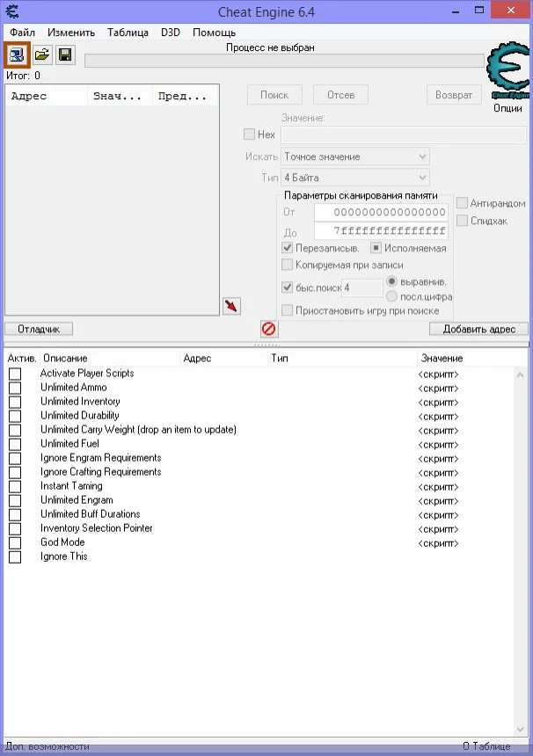Activate the Activate Player Scripts checkbox
533x756 pixels.
pos(15,374)
